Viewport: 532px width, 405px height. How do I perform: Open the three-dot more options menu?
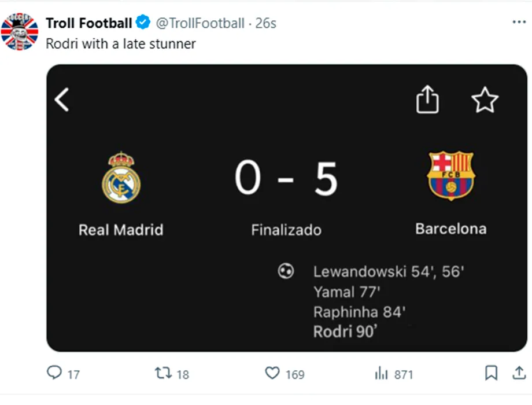point(519,22)
